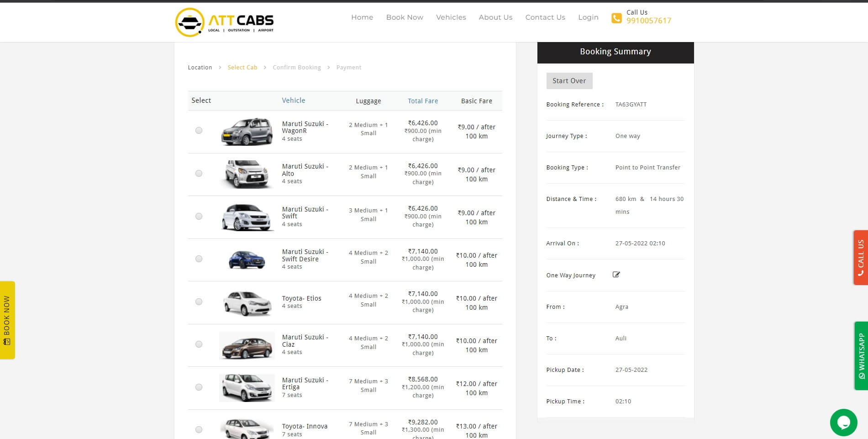Click the From value Agra
The image size is (868, 439).
[622, 307]
